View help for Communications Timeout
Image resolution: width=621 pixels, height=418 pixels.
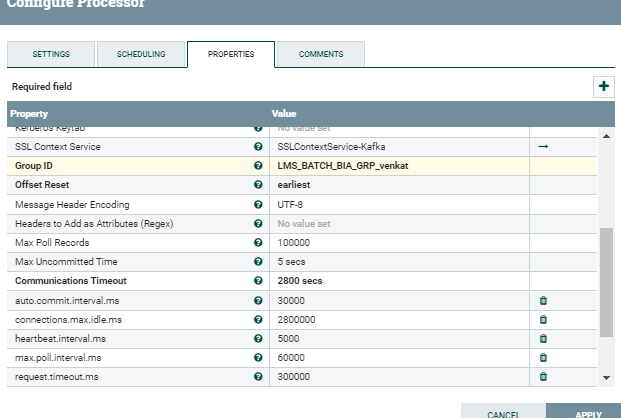258,281
